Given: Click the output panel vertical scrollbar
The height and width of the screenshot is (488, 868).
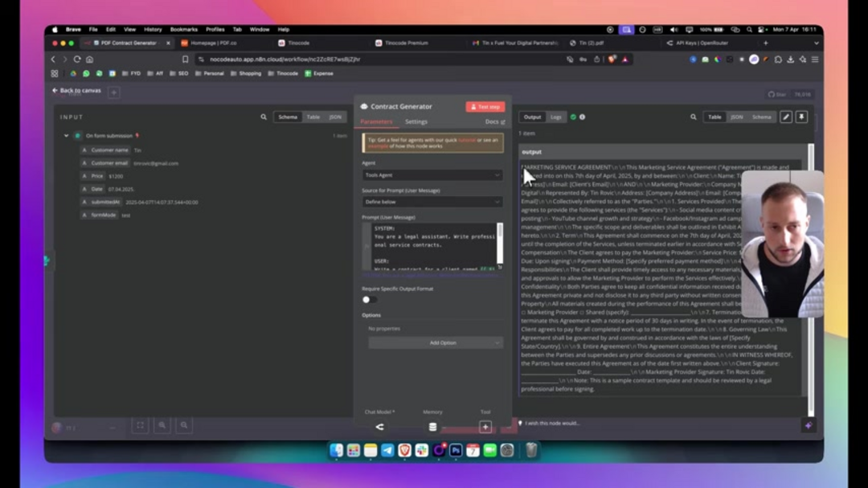Looking at the screenshot, I should [x=810, y=241].
